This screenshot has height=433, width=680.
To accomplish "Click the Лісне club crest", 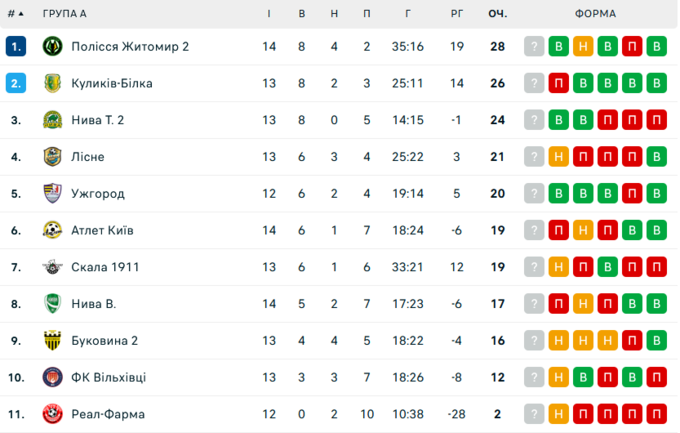I will click(53, 157).
